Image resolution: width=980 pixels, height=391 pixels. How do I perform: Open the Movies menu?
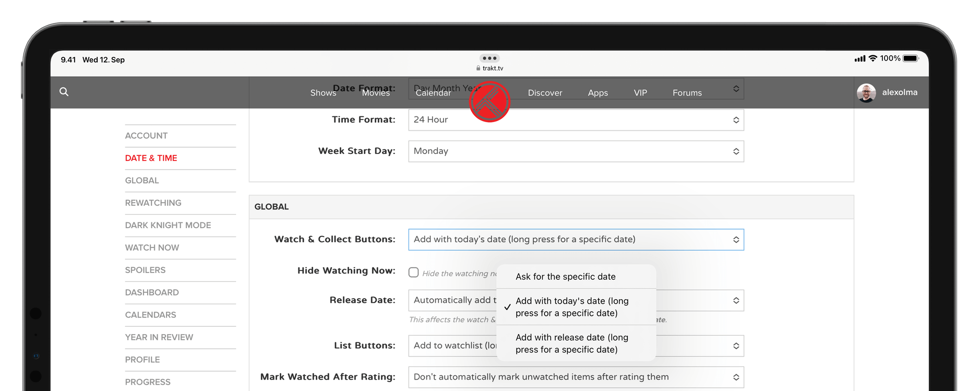click(x=376, y=93)
